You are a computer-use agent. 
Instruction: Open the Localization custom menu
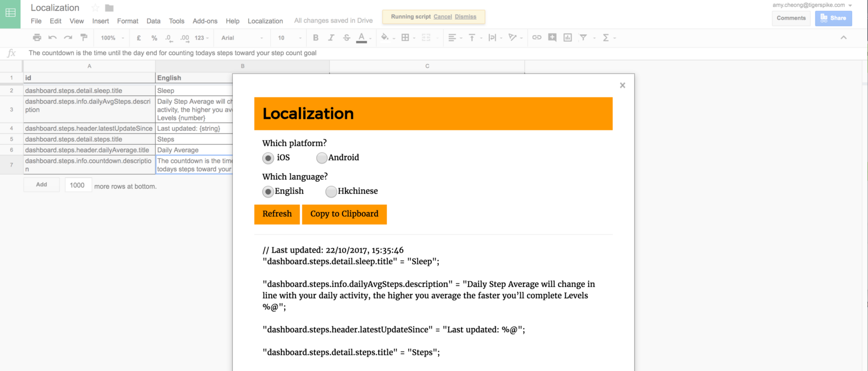pyautogui.click(x=265, y=21)
